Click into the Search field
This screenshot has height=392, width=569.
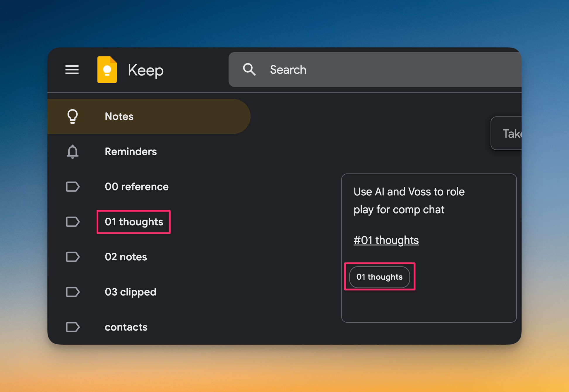point(381,70)
